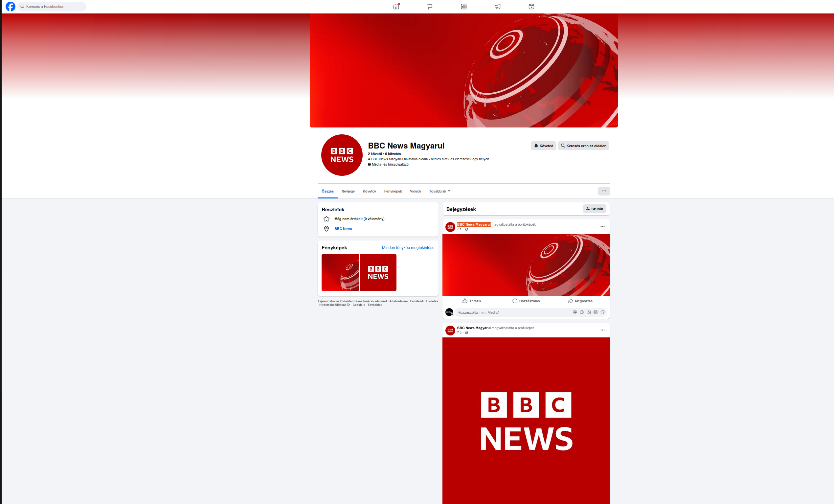This screenshot has height=504, width=834.
Task: Open the megaphone ads icon
Action: tap(498, 7)
